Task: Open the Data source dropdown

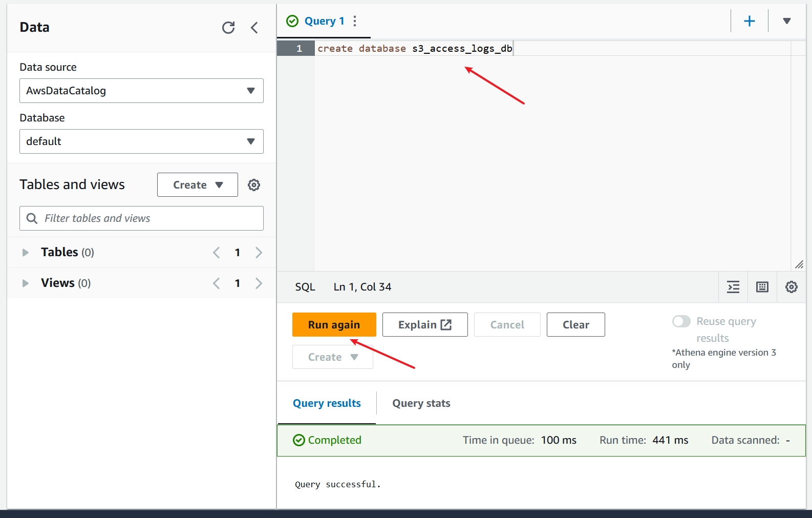Action: tap(141, 91)
